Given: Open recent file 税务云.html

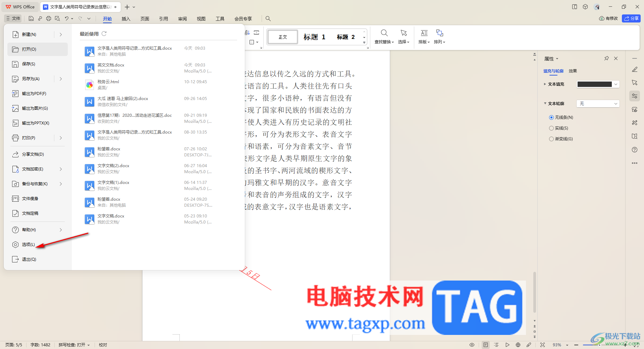Looking at the screenshot, I should [158, 85].
